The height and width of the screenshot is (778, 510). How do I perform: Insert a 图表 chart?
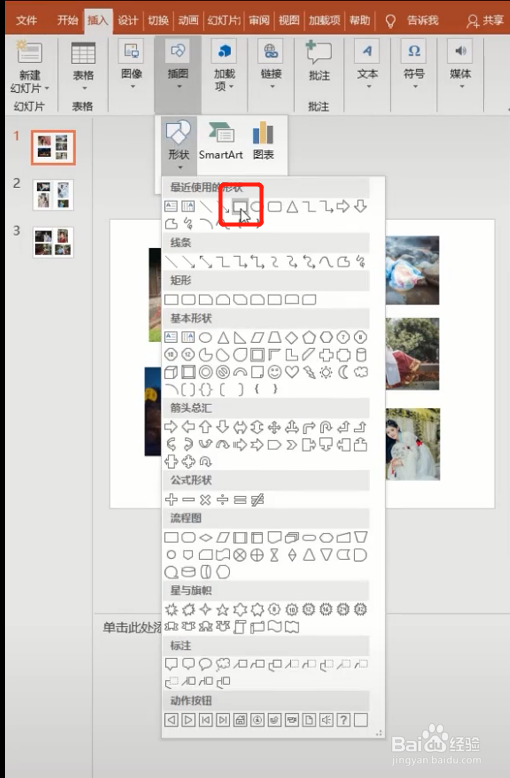263,141
